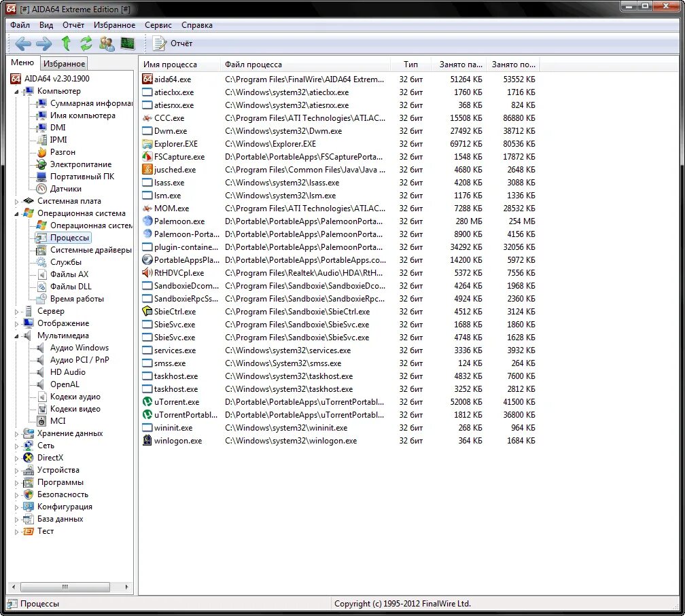Expand the Устройства tree node
685x616 pixels.
coord(16,470)
